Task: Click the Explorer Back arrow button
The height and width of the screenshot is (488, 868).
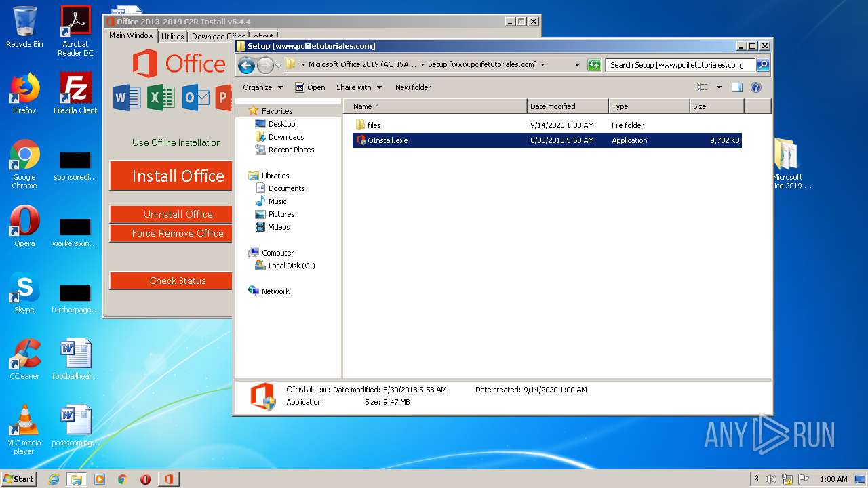Action: [x=246, y=65]
